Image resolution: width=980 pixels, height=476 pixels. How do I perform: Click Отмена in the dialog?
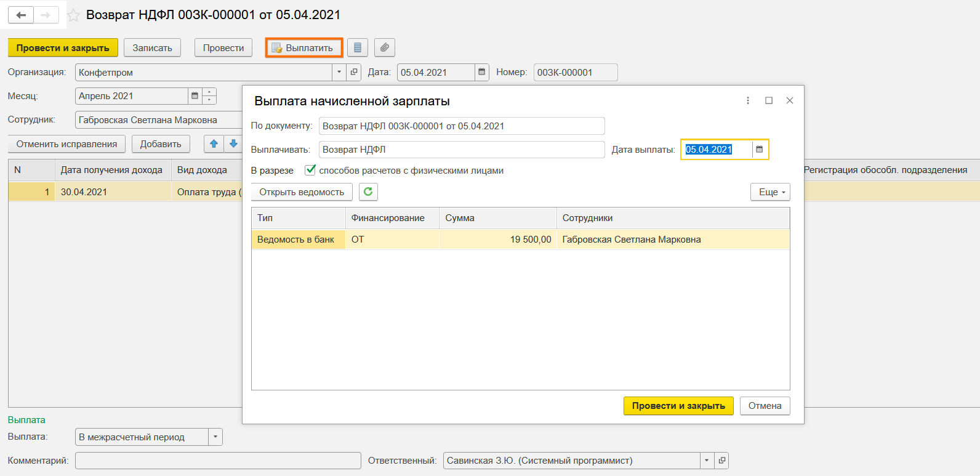[x=765, y=406]
